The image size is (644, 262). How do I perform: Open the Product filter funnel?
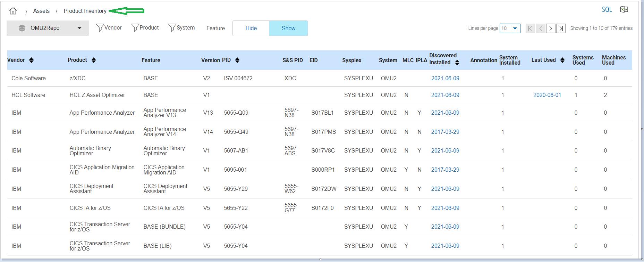[135, 28]
